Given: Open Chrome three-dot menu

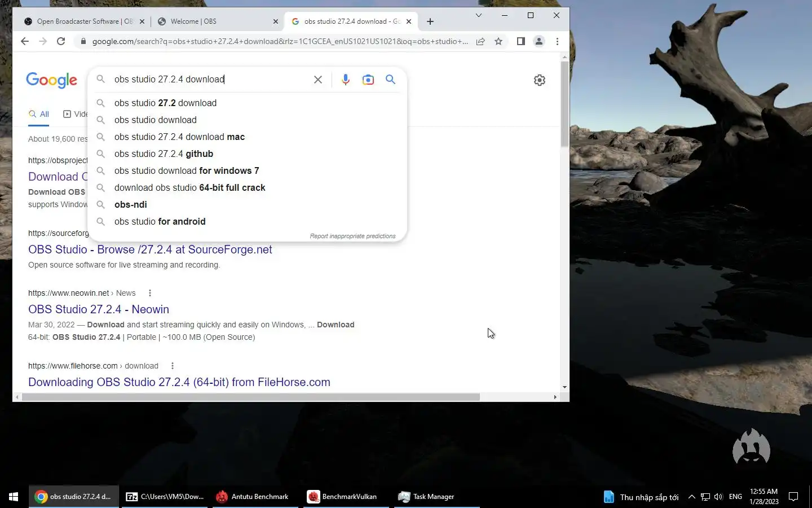Looking at the screenshot, I should click(557, 41).
